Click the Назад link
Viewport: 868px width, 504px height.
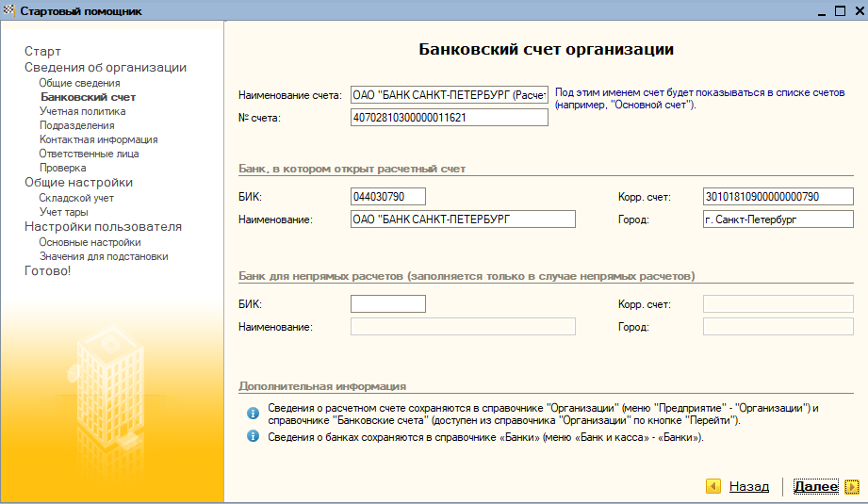[749, 486]
